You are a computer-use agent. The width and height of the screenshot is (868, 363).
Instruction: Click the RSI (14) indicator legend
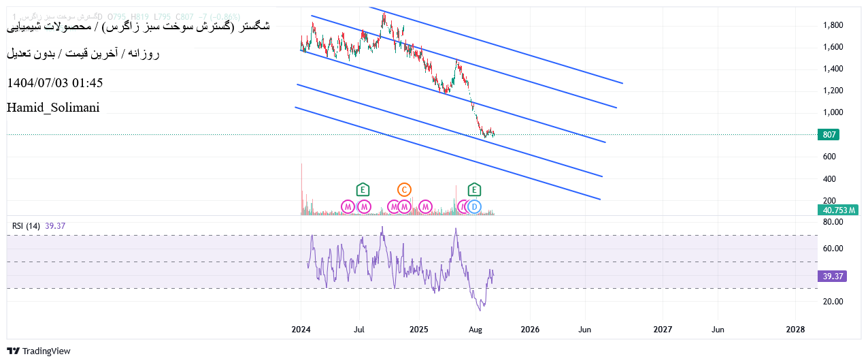click(26, 225)
